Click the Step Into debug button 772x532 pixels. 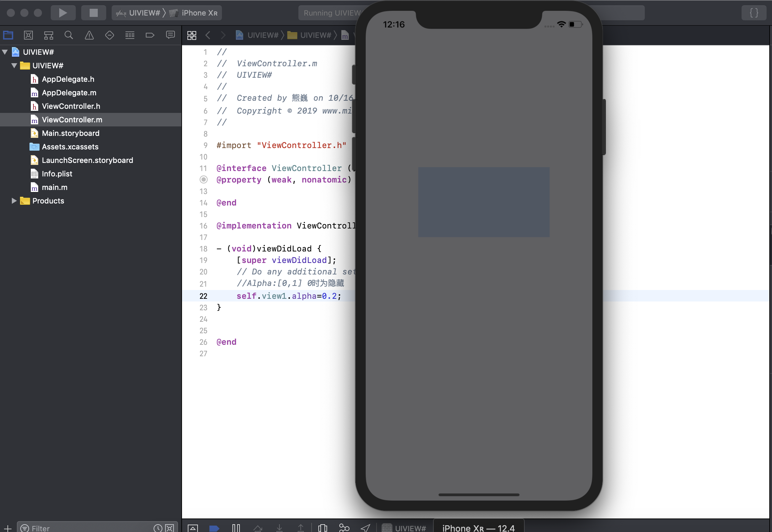coord(279,528)
